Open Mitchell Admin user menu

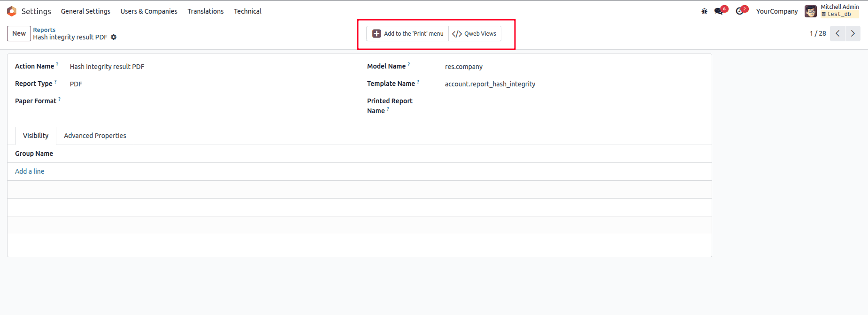832,11
